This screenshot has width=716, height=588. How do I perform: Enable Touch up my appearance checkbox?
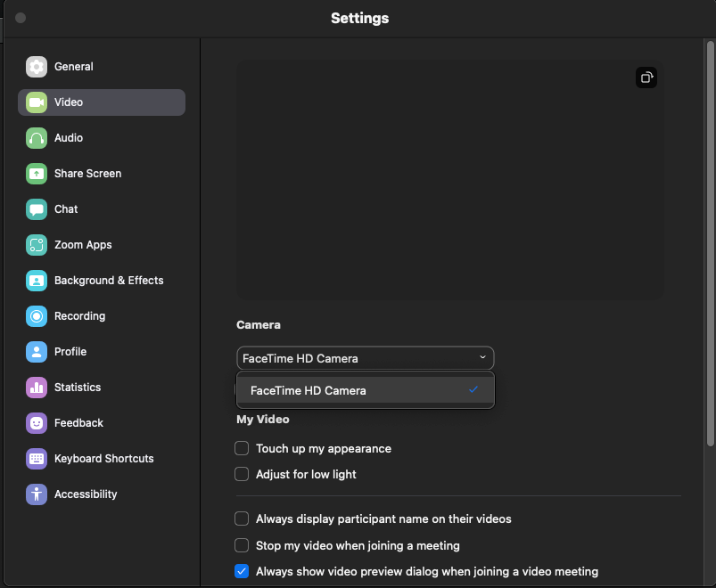click(242, 448)
